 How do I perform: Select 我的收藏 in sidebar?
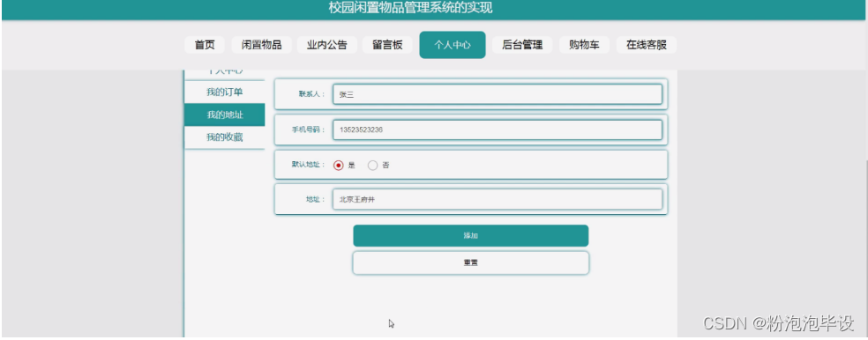pos(224,137)
